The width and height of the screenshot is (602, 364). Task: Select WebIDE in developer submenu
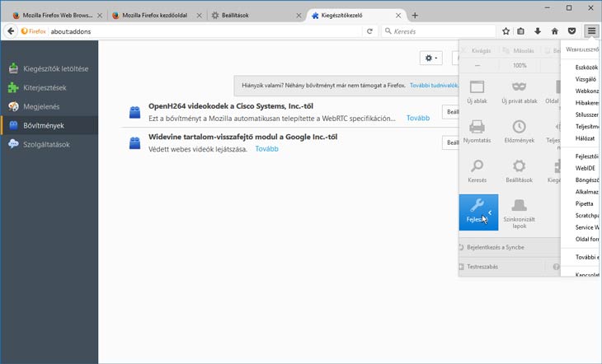click(x=586, y=168)
